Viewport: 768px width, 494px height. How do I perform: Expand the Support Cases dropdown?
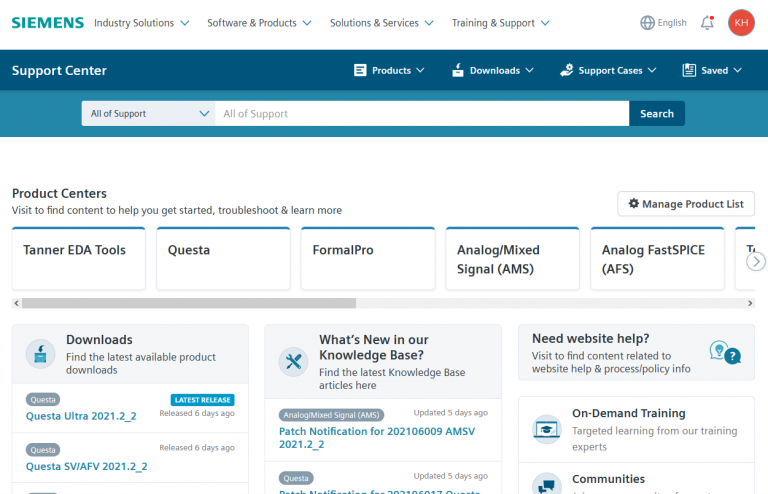tap(608, 70)
